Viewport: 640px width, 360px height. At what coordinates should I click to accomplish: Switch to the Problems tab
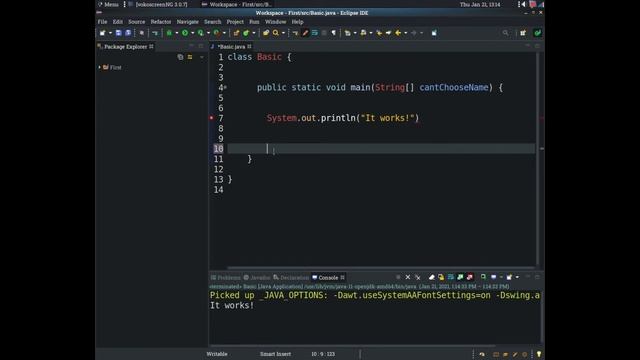pos(226,278)
